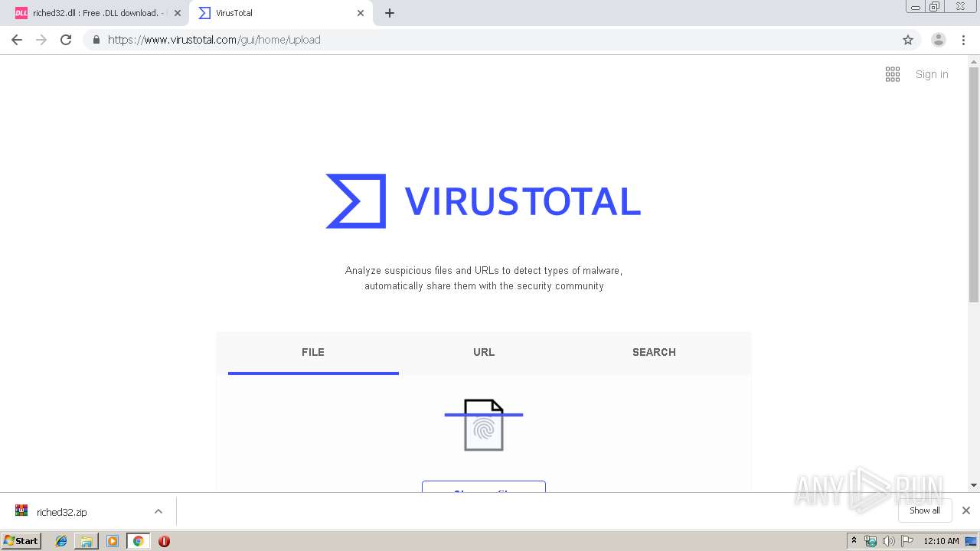Click the VirusTotal sigma logo
The image size is (980, 551).
356,201
